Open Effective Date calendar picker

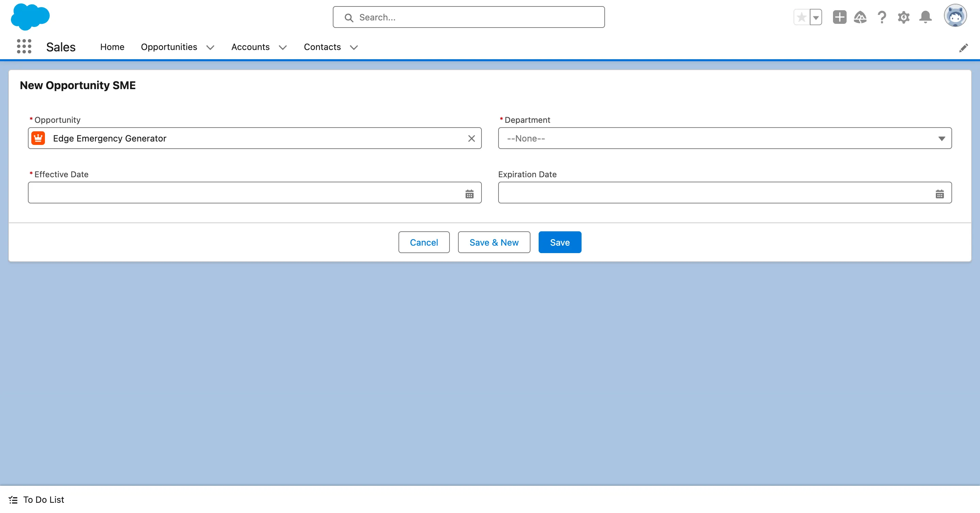470,194
